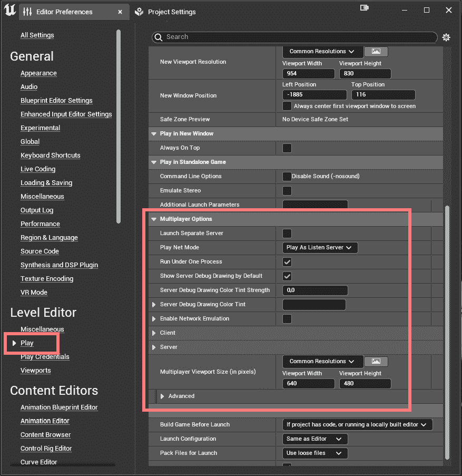Open the settings gear next to search

click(x=446, y=37)
